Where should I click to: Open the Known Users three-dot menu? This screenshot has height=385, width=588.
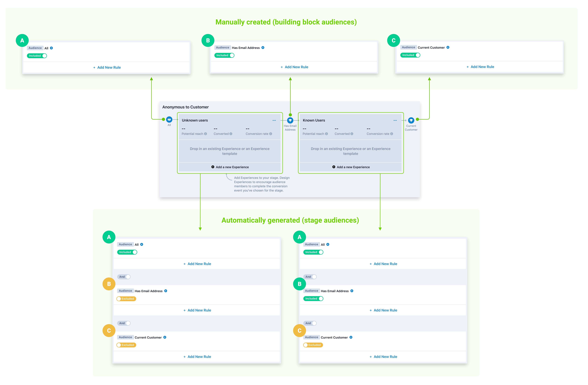pyautogui.click(x=395, y=120)
